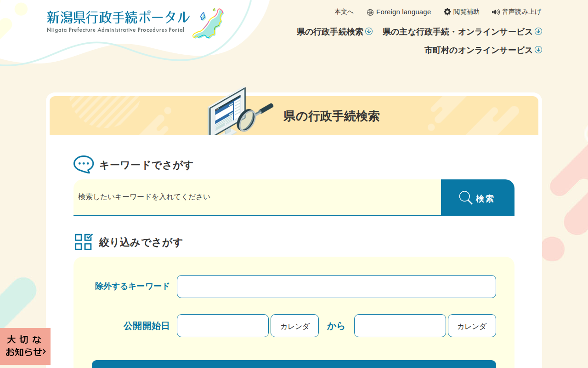Click the 県の行政手続検索 page heading
The image size is (588, 368).
coord(331,116)
